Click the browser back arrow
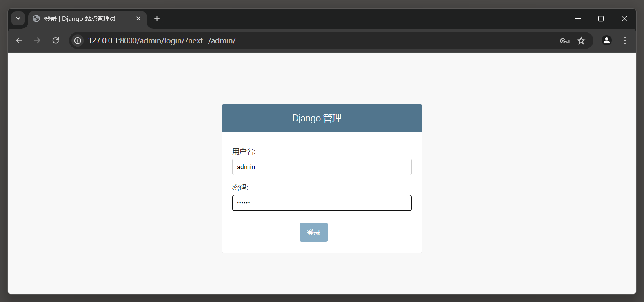The width and height of the screenshot is (644, 302). 19,40
